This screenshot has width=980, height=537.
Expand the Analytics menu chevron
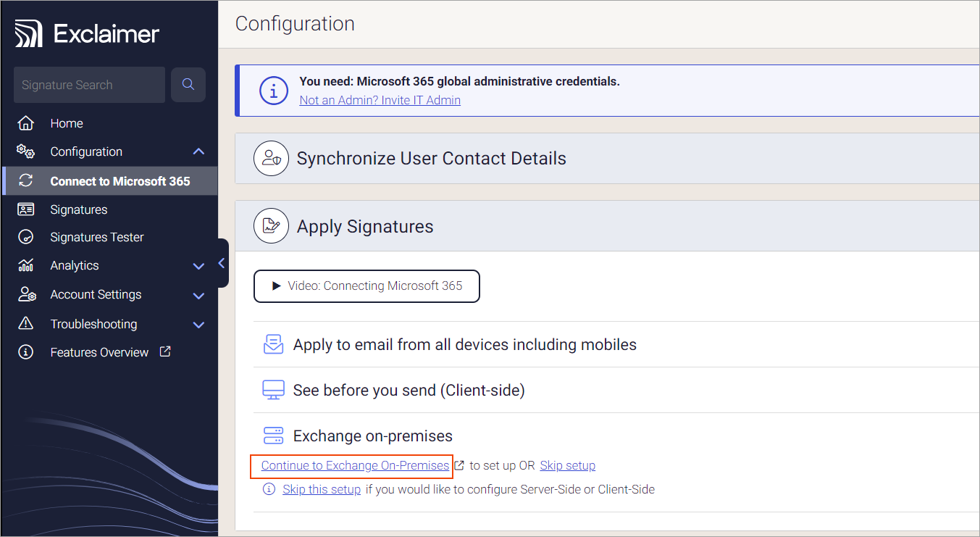click(198, 266)
